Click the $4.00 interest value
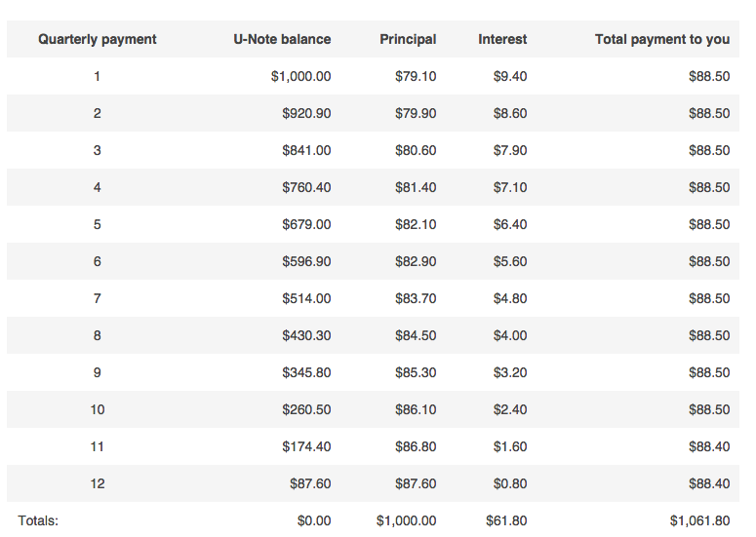Viewport: 756px width, 537px height. (x=510, y=335)
